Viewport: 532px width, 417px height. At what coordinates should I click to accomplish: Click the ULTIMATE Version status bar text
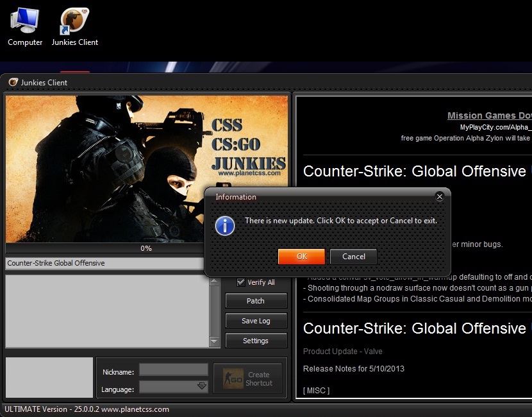(87, 409)
